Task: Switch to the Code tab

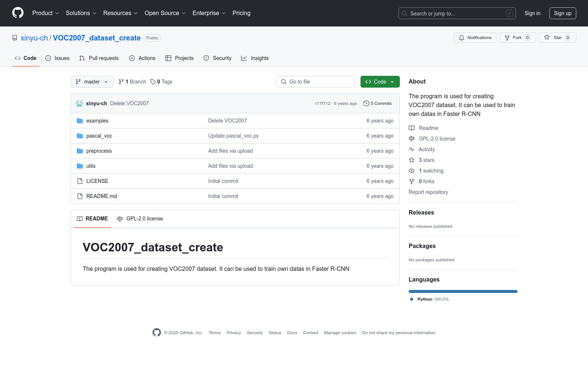Action: click(26, 58)
